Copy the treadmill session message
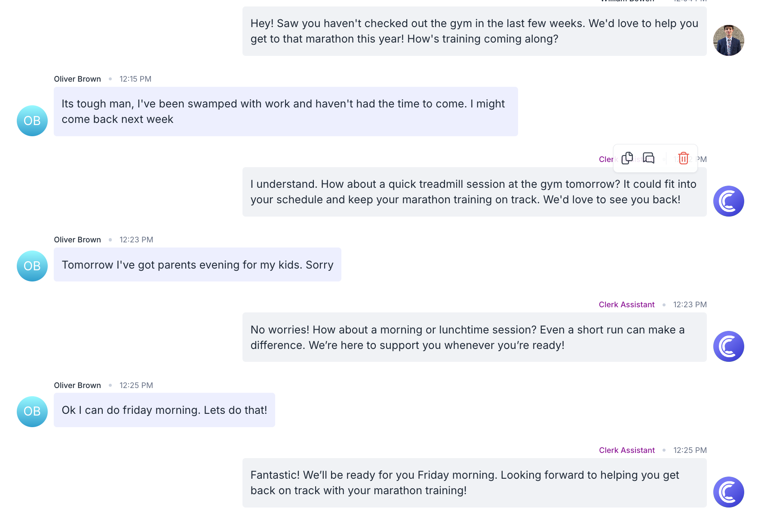Viewport: 761px width, 532px height. [x=627, y=158]
